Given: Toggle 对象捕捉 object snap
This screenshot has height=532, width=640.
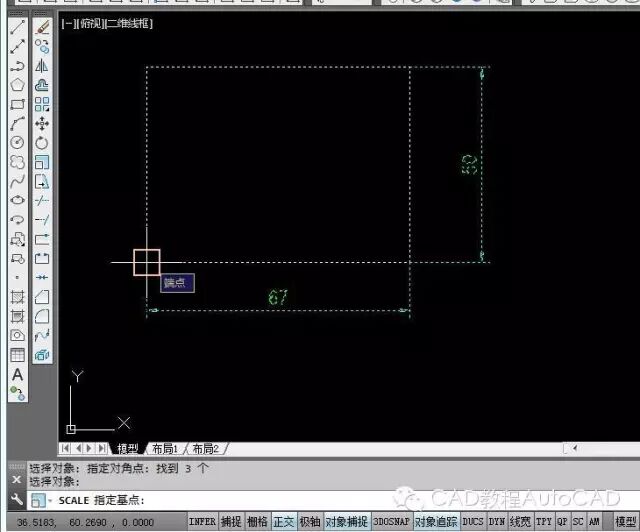Looking at the screenshot, I should coord(347,521).
